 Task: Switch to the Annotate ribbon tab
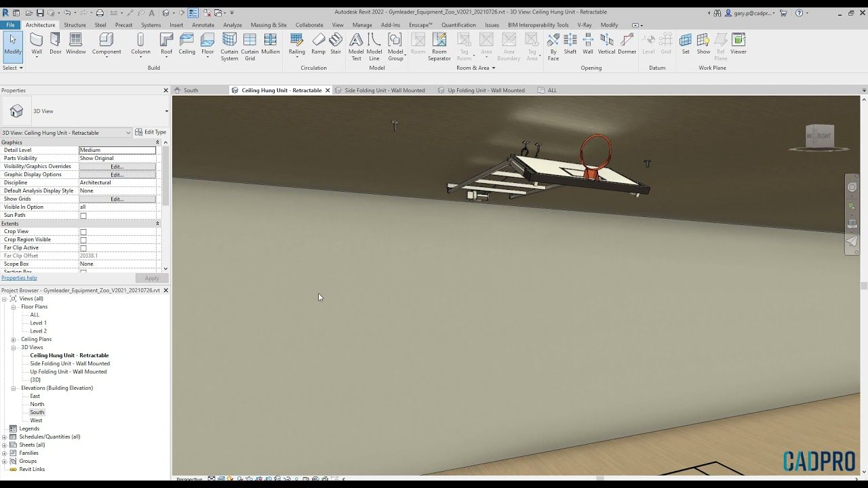point(203,25)
